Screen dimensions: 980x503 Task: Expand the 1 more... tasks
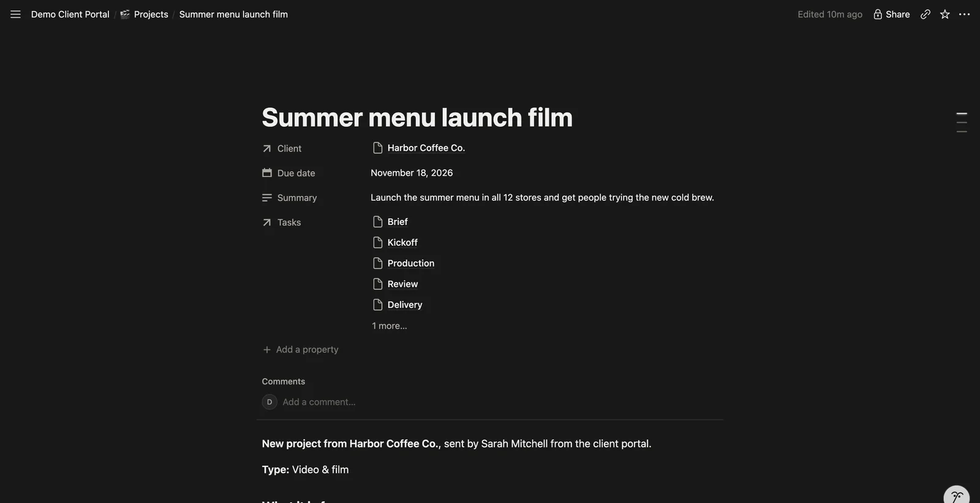coord(390,326)
